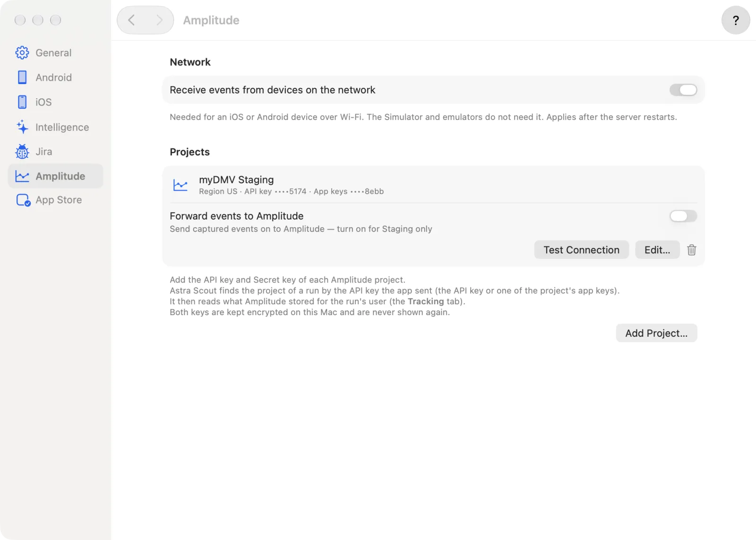756x540 pixels.
Task: Toggle Receive events from devices on network
Action: tap(683, 90)
